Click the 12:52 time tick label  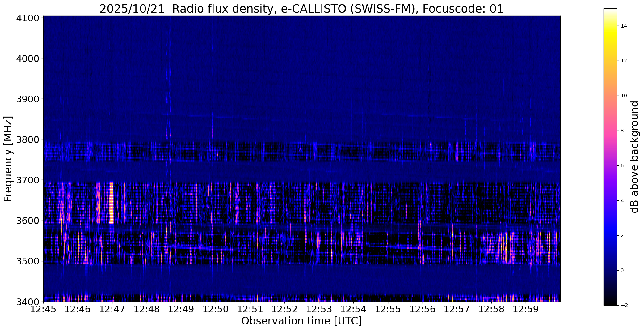(285, 309)
